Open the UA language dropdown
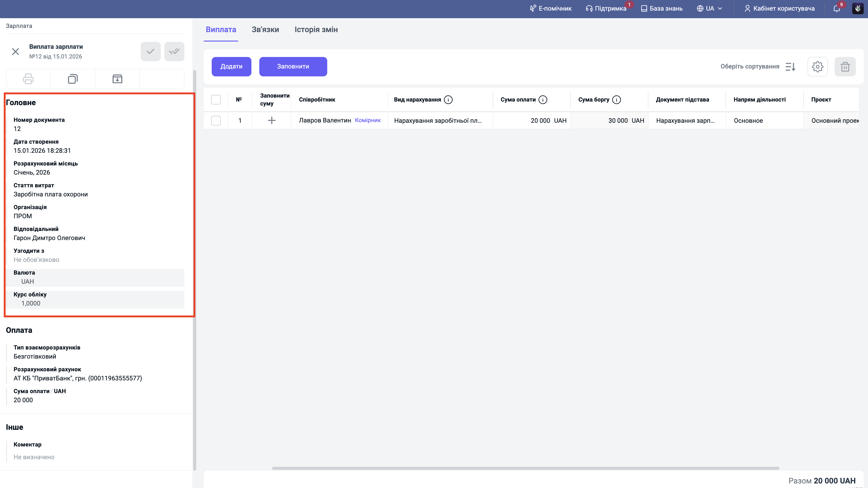This screenshot has width=868, height=488. 709,9
